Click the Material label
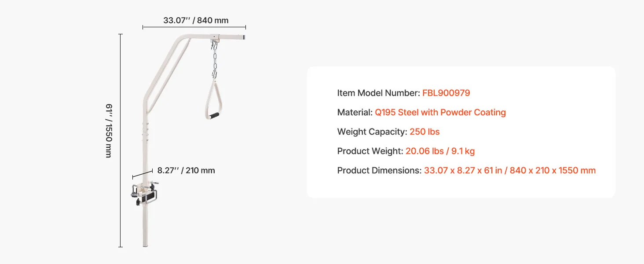The image size is (644, 264). pyautogui.click(x=355, y=112)
